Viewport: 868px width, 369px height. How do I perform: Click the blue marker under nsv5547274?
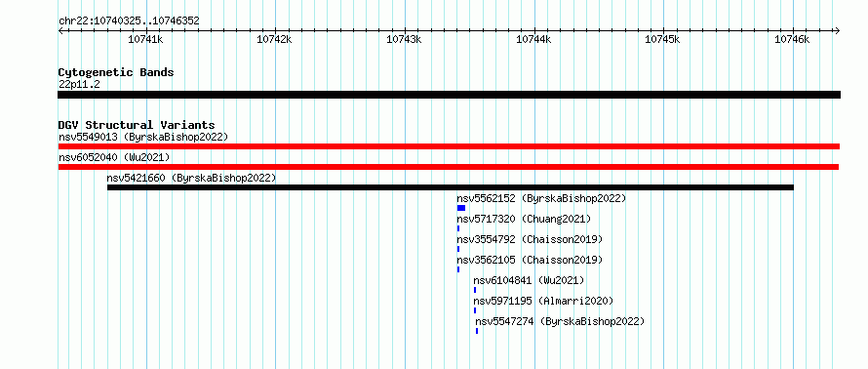(x=477, y=331)
